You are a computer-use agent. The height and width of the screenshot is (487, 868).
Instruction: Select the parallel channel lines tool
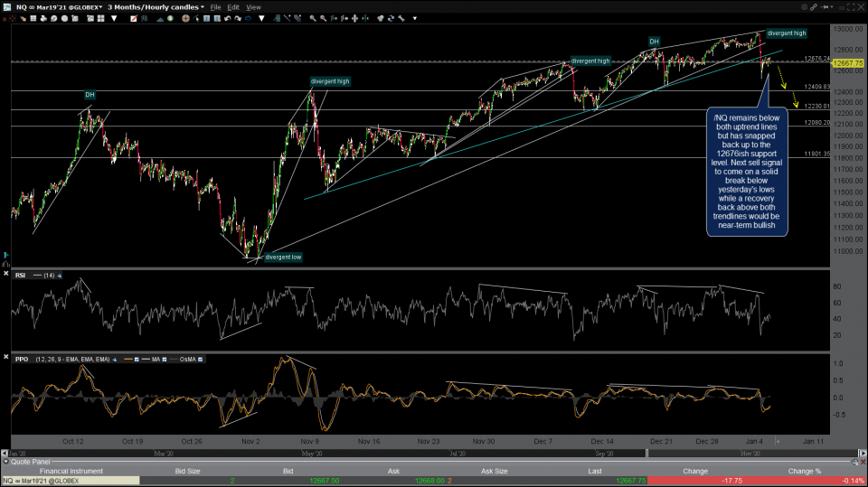(x=297, y=18)
